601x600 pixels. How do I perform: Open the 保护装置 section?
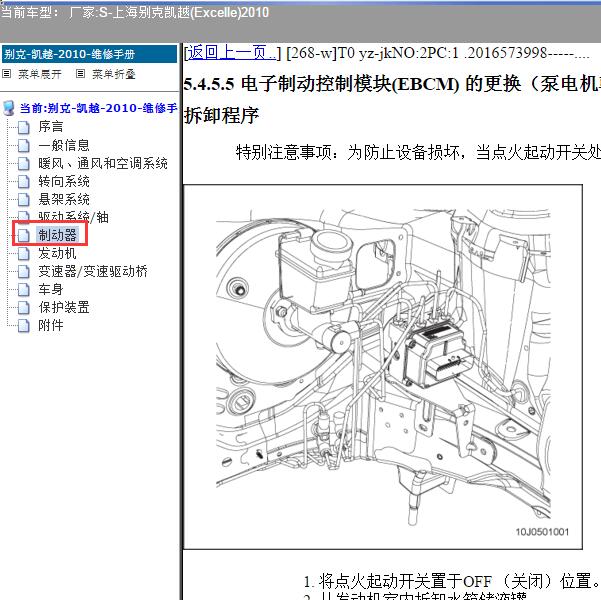coord(64,307)
